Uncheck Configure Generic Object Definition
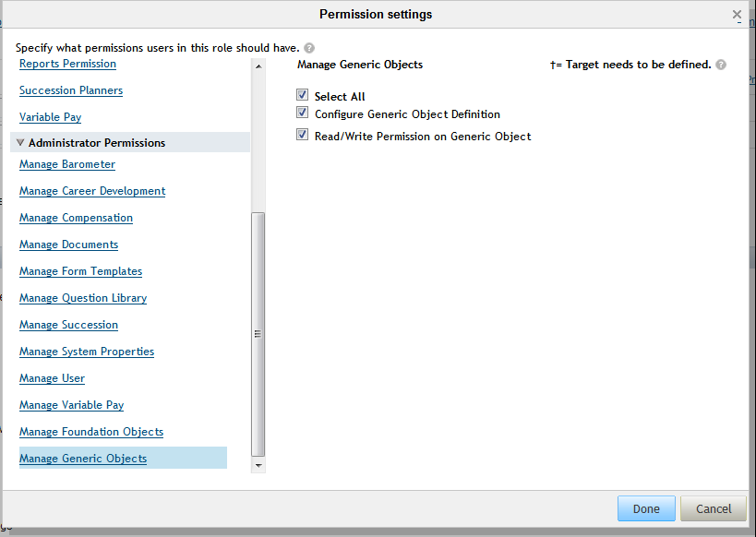756x537 pixels. click(302, 113)
